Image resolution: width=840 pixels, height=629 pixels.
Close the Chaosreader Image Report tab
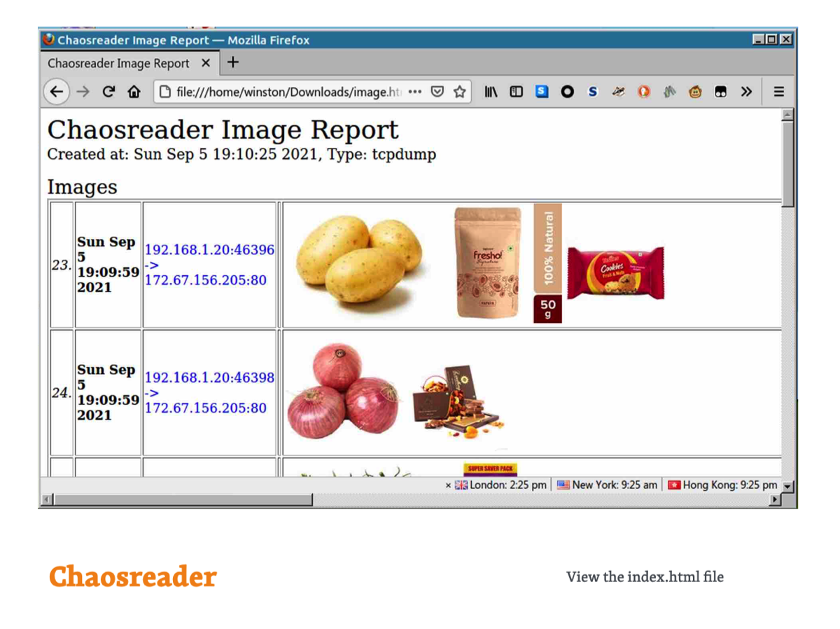tap(205, 63)
